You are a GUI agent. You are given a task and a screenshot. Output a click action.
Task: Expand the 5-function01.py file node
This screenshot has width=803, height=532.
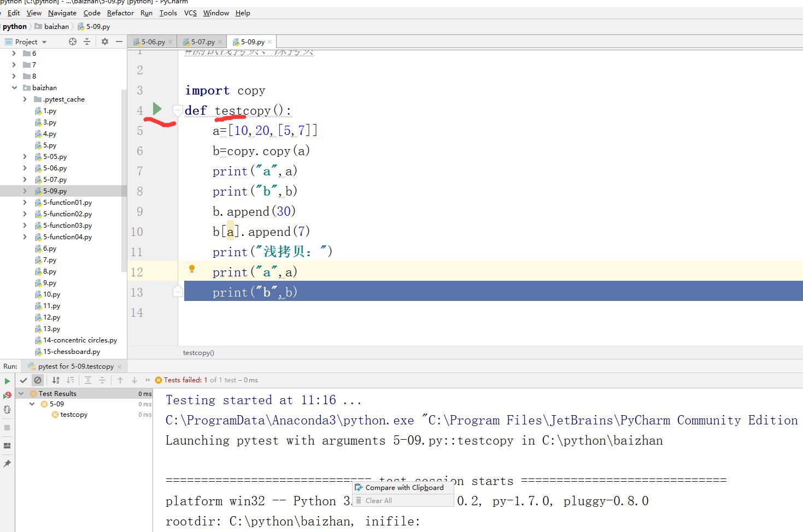25,202
